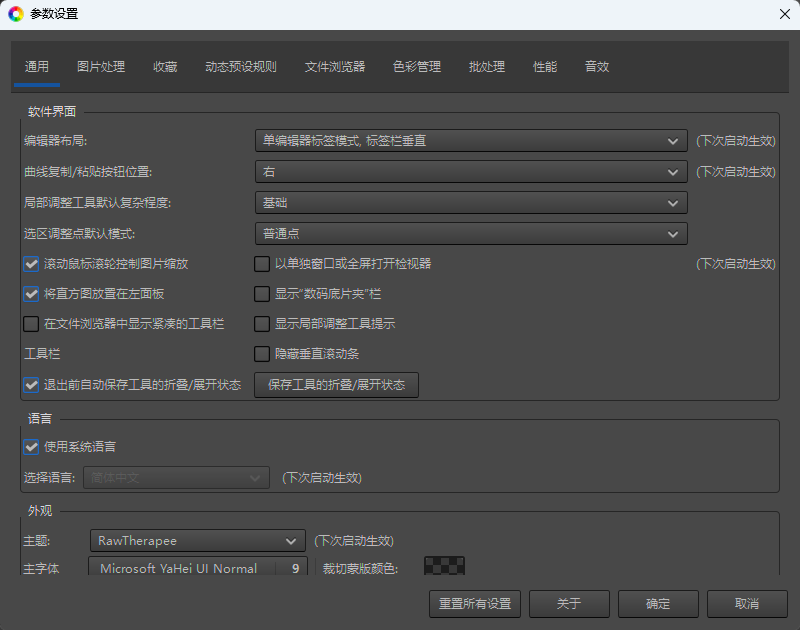Click the 选择语言 label

[x=49, y=477]
